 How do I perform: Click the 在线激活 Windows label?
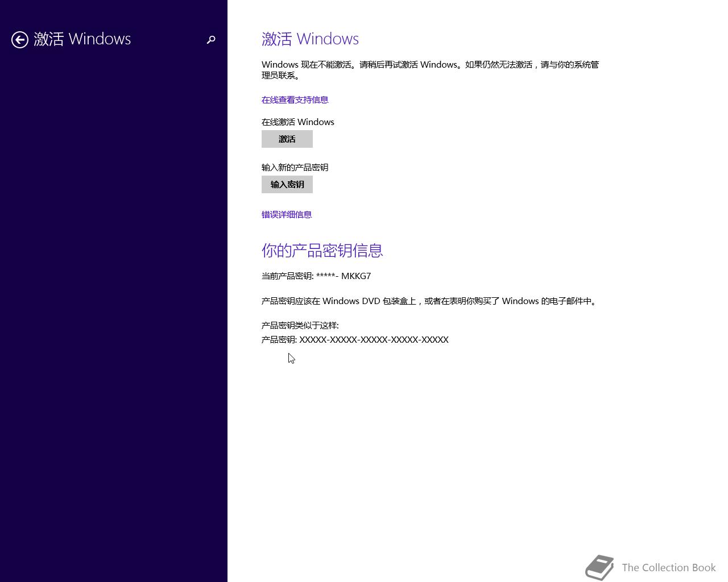click(298, 122)
